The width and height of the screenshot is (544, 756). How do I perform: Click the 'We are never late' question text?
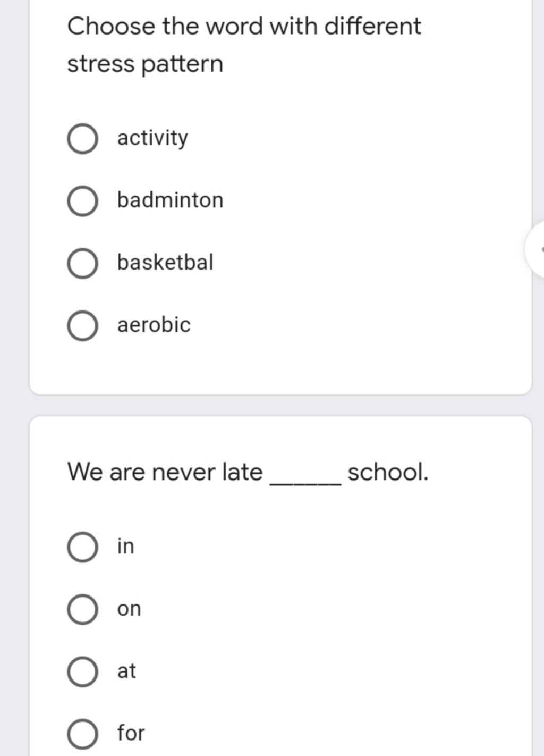[x=165, y=472]
